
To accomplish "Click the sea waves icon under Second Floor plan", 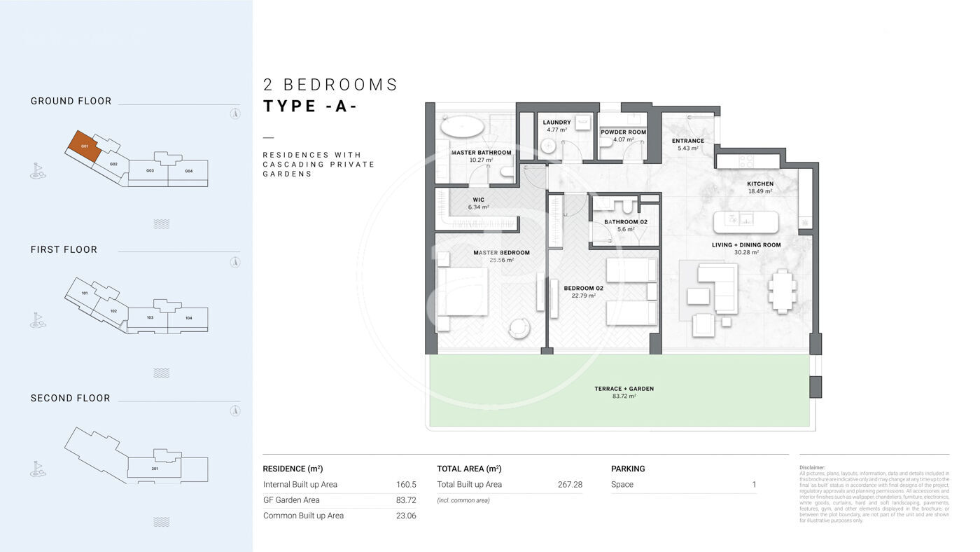I will 162,521.
